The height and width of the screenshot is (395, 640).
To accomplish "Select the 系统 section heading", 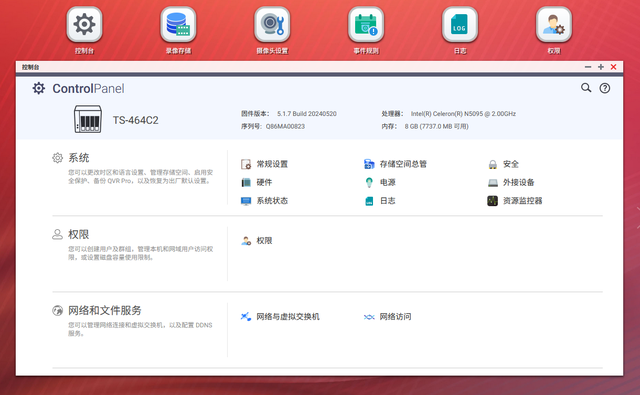I will pyautogui.click(x=79, y=158).
